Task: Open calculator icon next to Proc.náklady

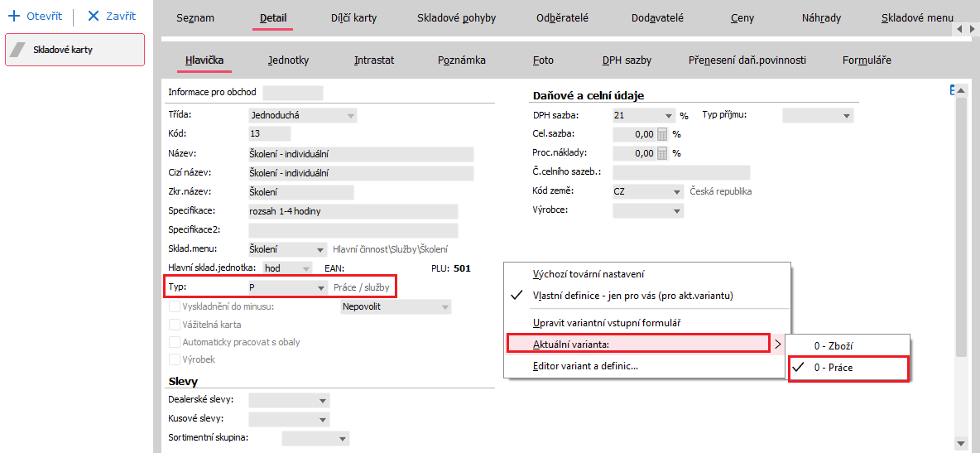Action: pos(662,152)
